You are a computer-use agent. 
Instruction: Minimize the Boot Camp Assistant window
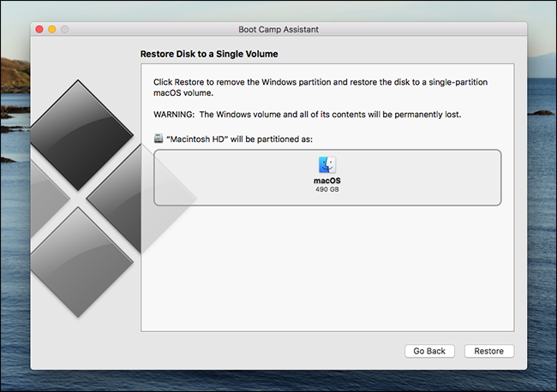coord(52,29)
